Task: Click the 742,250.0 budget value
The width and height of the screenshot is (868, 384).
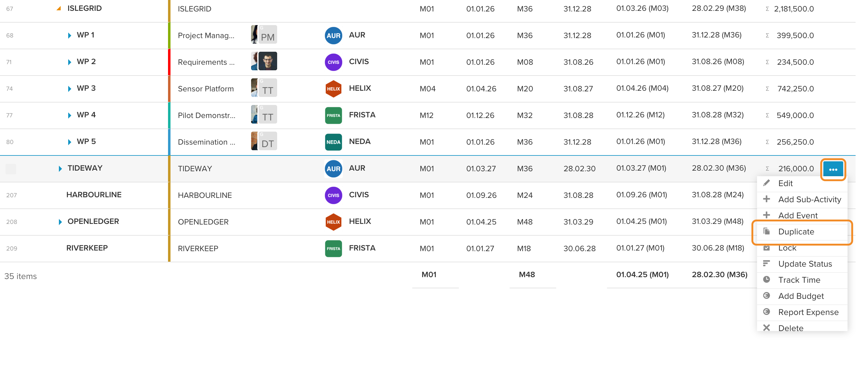Action: tap(795, 89)
